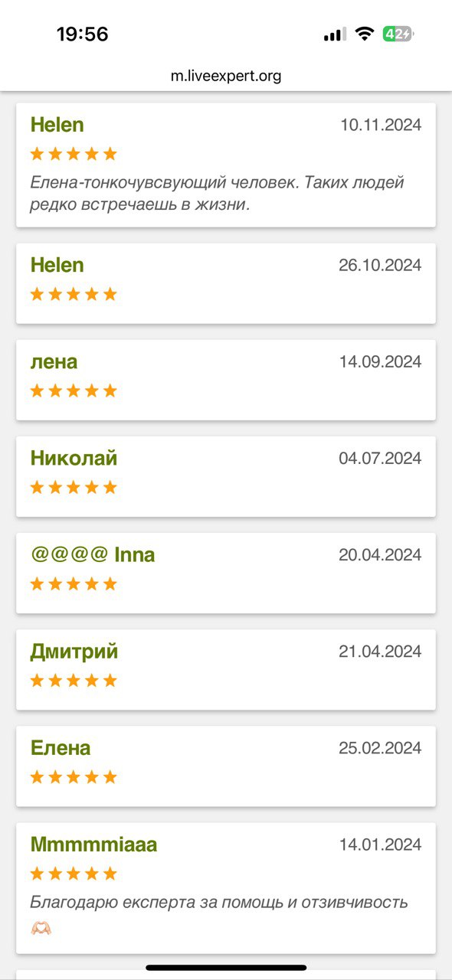Viewport: 452px width, 980px height.
Task: Tap the Wi-Fi icon in status bar
Action: (365, 34)
